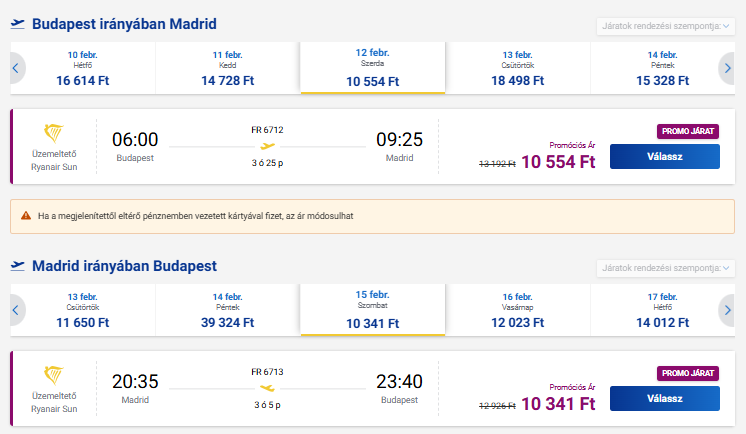Show earlier return dates with left arrow
This screenshot has height=434, width=746.
point(17,310)
